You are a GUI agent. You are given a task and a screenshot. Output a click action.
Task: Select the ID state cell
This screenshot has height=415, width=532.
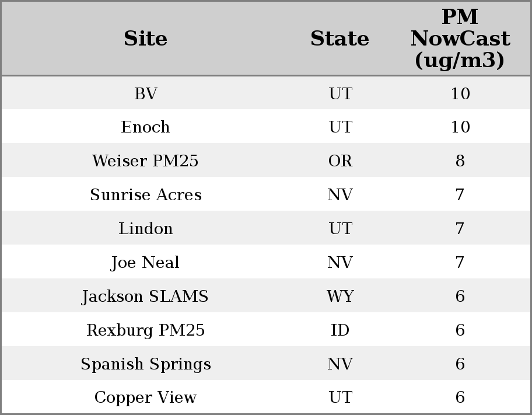340,330
